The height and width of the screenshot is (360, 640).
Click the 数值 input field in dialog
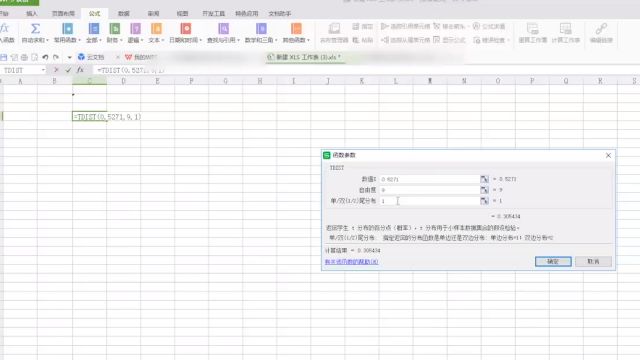pyautogui.click(x=429, y=179)
